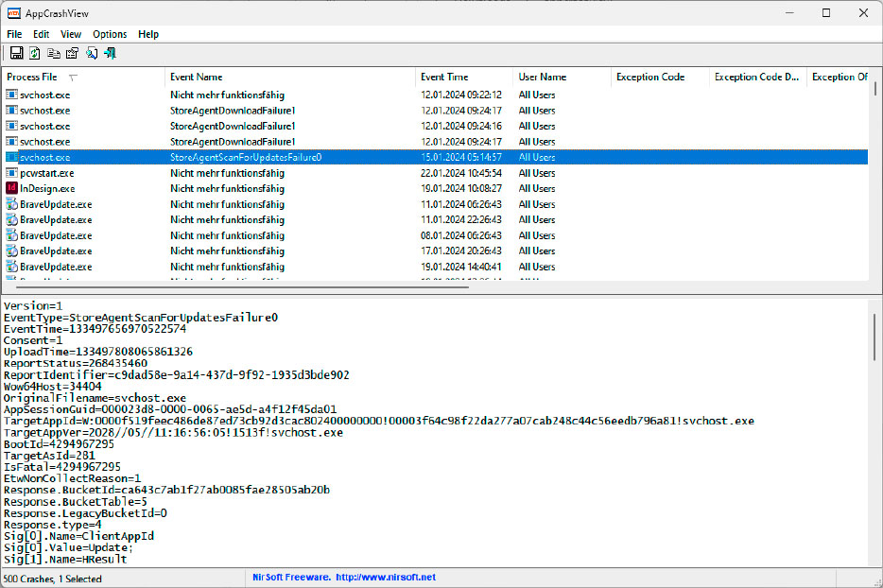Open the File menu
Screen dimensions: 883x588
coord(14,34)
